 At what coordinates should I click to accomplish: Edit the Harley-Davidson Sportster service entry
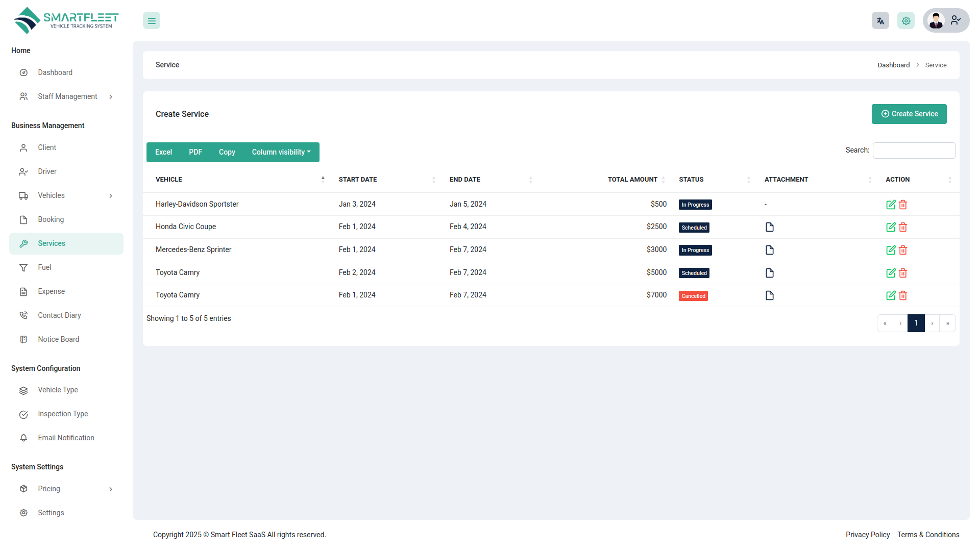tap(891, 204)
